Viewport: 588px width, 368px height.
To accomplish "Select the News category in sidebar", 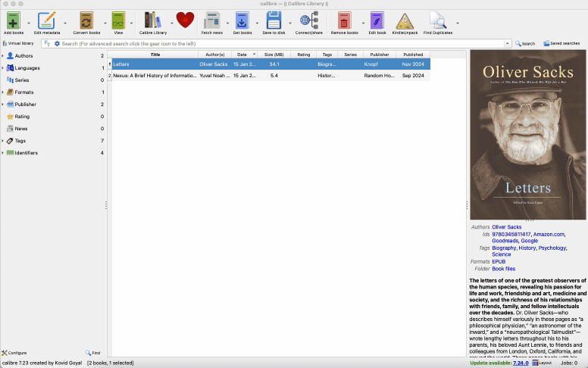I will pos(21,129).
